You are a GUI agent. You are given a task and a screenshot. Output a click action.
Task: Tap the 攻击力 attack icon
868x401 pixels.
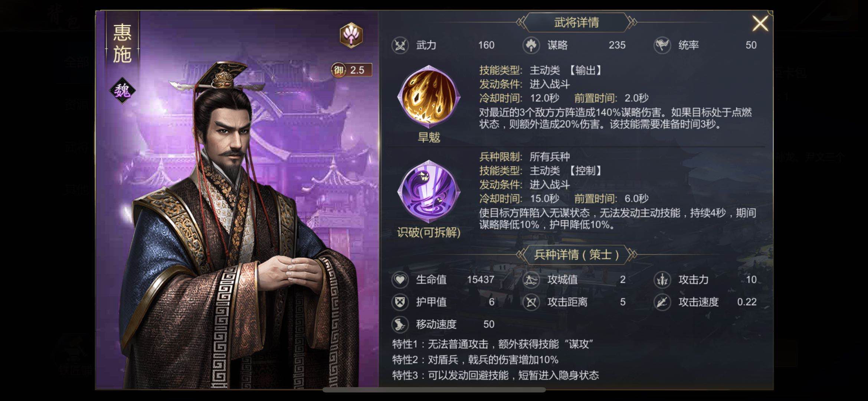tap(662, 280)
